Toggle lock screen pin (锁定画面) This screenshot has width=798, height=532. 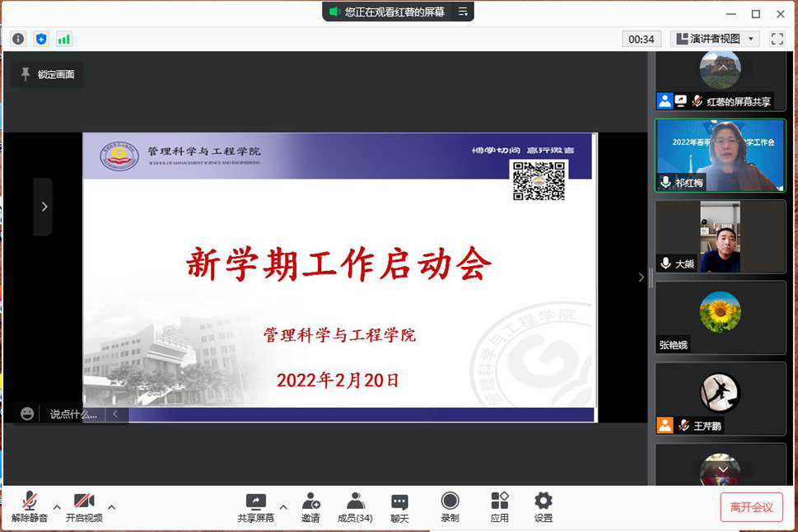tap(48, 75)
